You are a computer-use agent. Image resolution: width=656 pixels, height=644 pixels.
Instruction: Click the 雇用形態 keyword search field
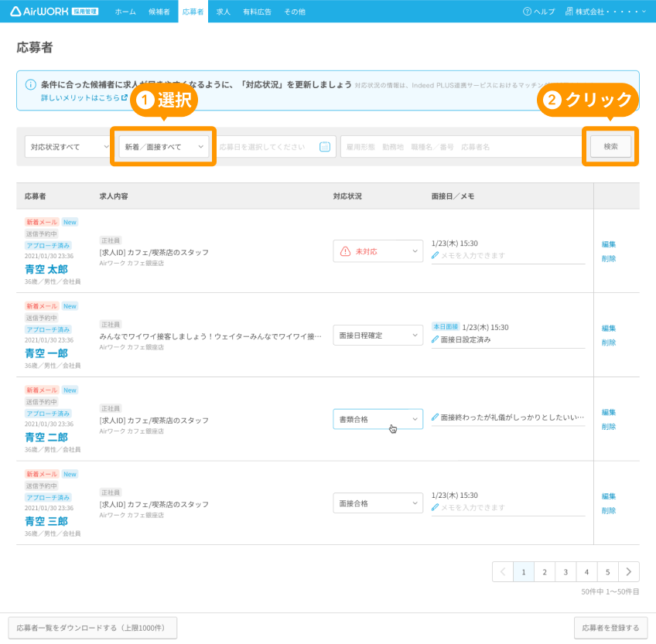click(462, 147)
